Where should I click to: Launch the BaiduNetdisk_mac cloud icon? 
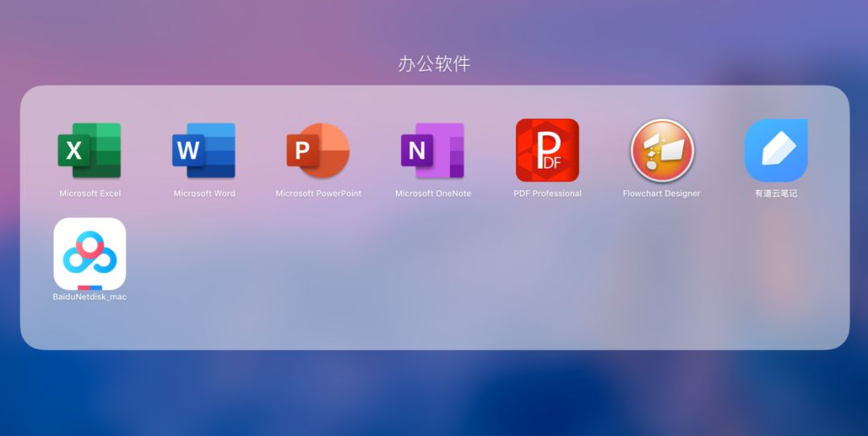click(90, 254)
